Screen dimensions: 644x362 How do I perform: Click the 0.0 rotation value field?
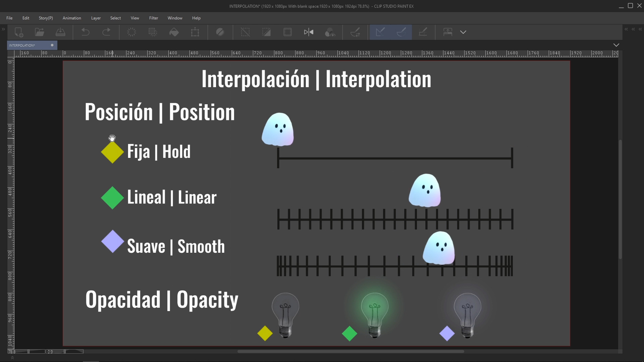[50, 352]
